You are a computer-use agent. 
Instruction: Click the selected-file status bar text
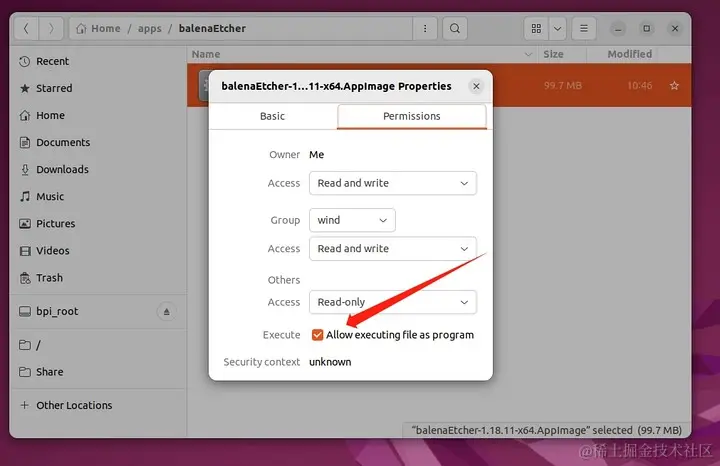[x=546, y=430]
